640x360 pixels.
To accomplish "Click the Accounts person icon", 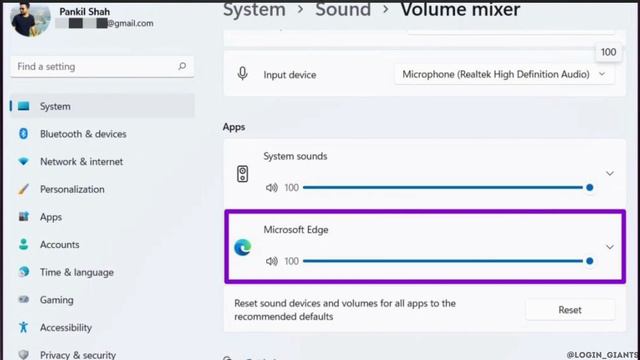I will point(24,244).
